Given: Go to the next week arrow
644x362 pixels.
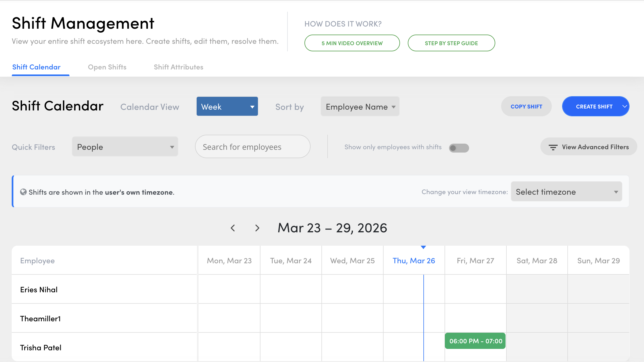Looking at the screenshot, I should tap(257, 228).
